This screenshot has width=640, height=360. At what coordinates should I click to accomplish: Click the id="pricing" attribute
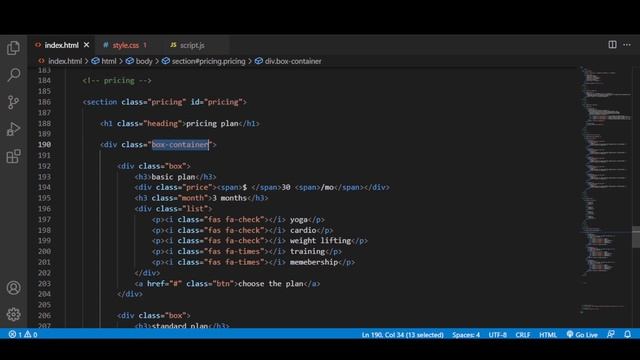pyautogui.click(x=216, y=102)
